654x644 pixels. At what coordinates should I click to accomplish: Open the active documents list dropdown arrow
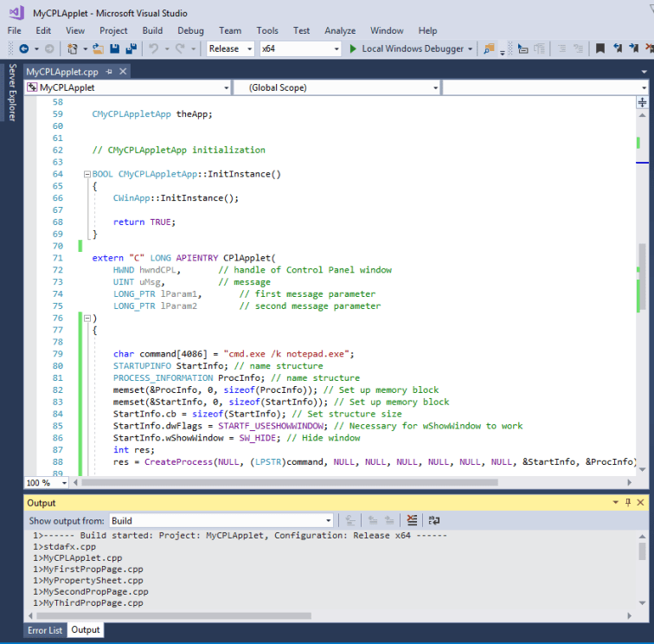pyautogui.click(x=644, y=72)
